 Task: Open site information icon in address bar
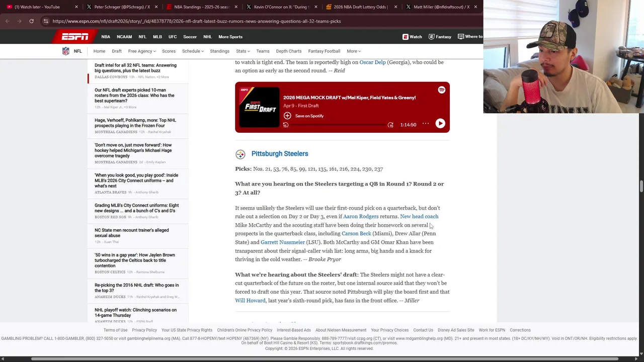pyautogui.click(x=46, y=21)
